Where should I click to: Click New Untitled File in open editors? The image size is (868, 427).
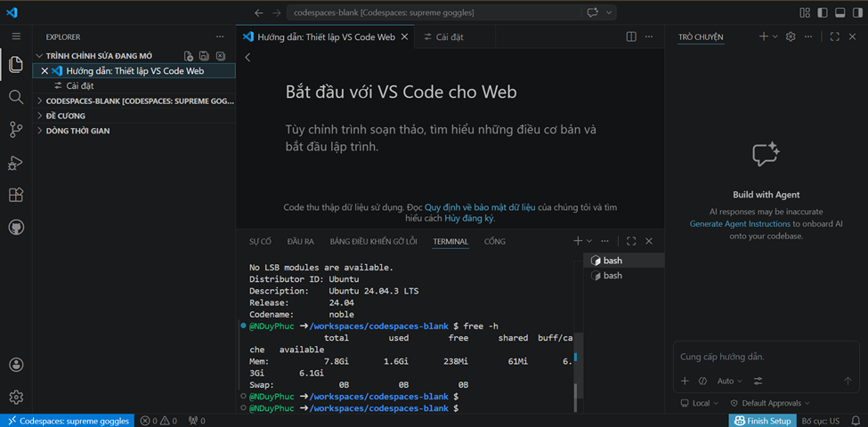coord(188,56)
